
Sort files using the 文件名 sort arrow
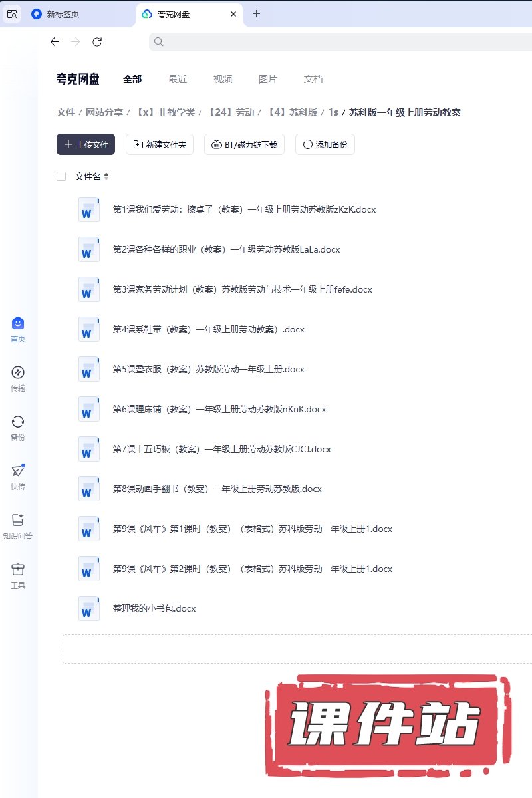click(106, 176)
